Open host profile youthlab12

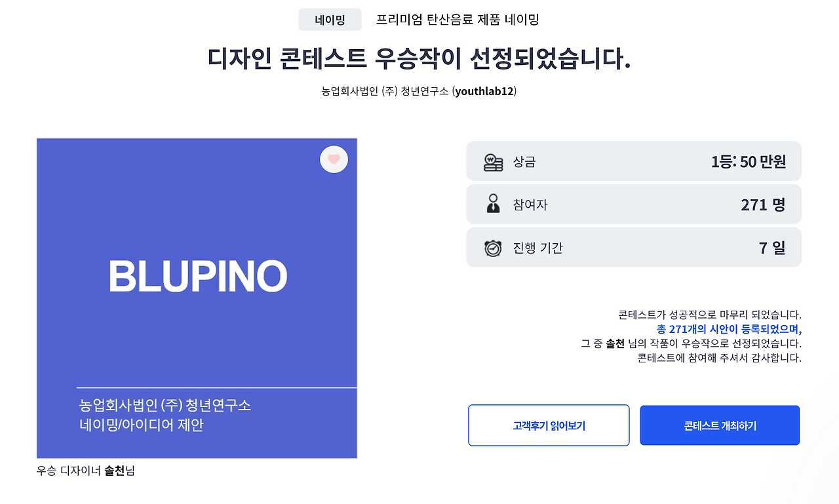pyautogui.click(x=484, y=90)
